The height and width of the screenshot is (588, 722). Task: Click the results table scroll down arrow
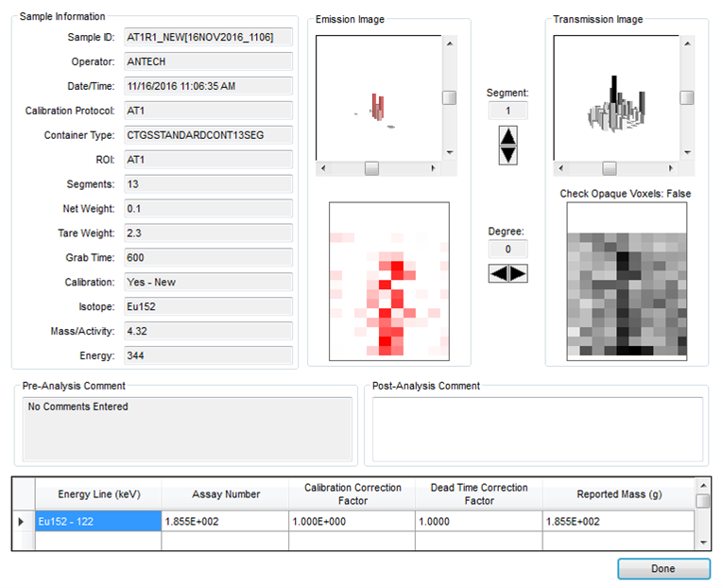tap(703, 543)
